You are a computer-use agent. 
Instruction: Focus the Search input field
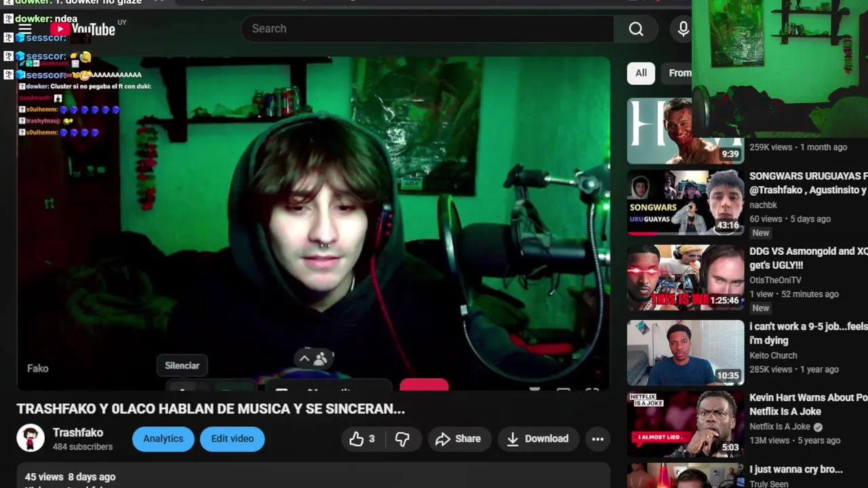tap(427, 28)
